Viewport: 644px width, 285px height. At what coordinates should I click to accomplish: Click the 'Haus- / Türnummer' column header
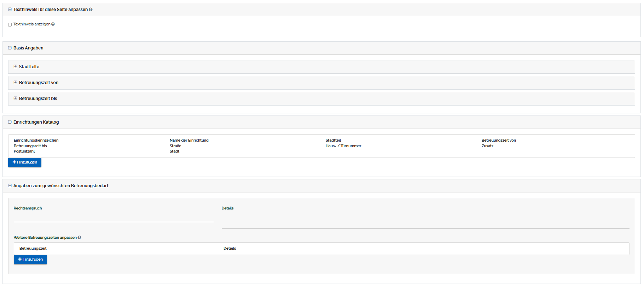[x=343, y=146]
